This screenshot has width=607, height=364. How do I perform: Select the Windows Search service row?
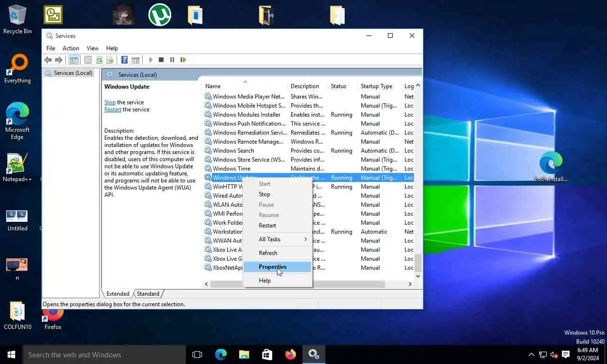coord(309,151)
